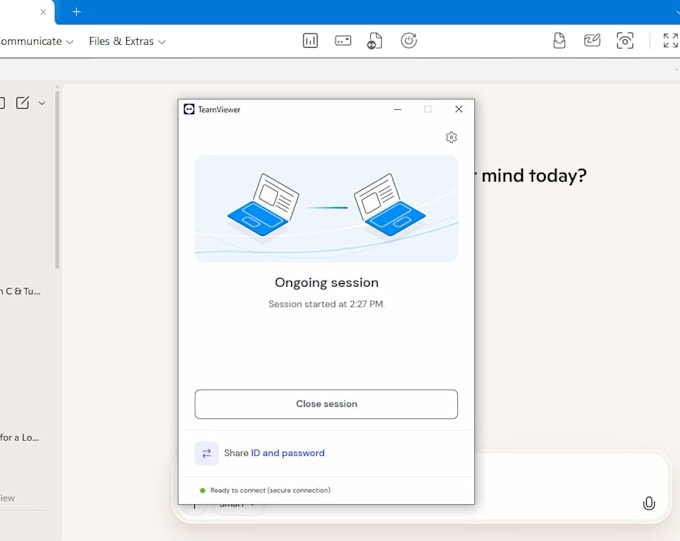The height and width of the screenshot is (541, 680).
Task: Click the circular power restart toolbar icon
Action: point(409,41)
